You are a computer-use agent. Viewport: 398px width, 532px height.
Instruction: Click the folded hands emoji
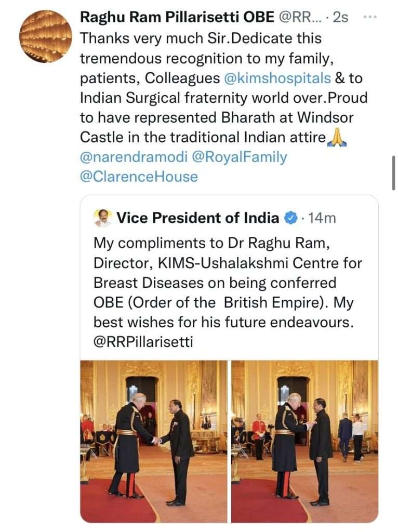[338, 138]
